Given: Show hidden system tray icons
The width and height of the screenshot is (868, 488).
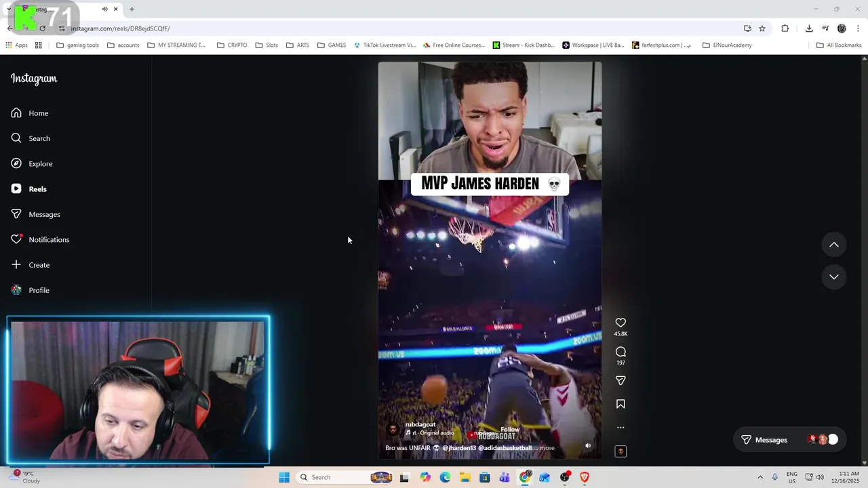Looking at the screenshot, I should [760, 477].
